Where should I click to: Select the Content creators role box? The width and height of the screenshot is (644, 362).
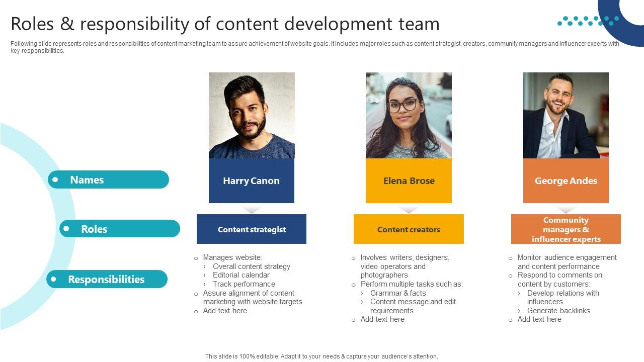click(409, 229)
